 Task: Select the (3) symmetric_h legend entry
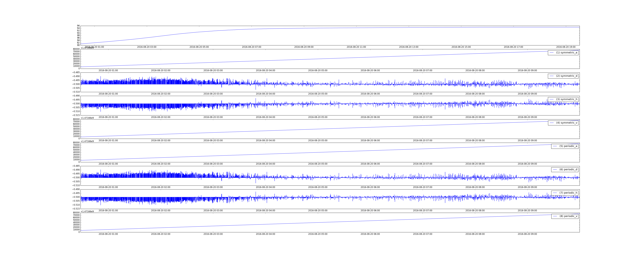pos(566,99)
